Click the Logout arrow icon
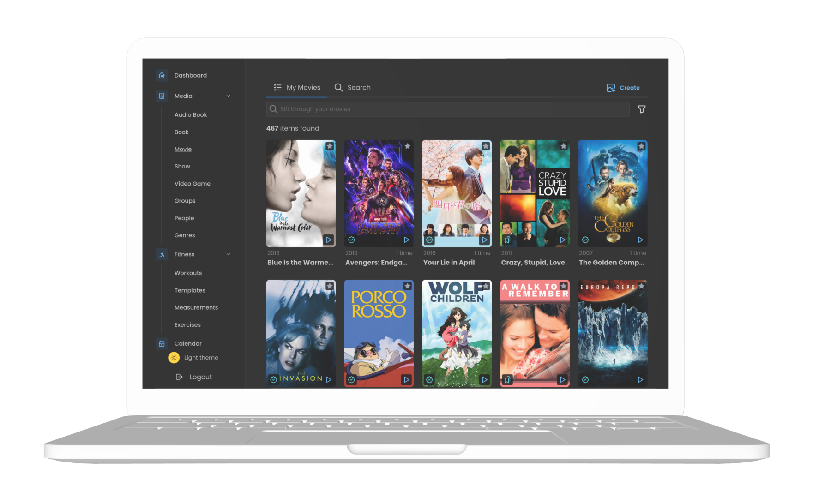This screenshot has width=831, height=504. tap(179, 377)
